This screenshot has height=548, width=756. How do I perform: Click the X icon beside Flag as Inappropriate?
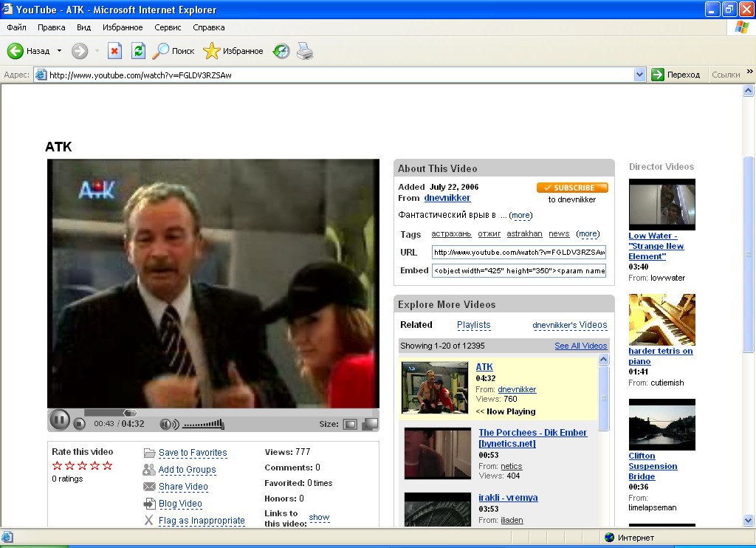pos(149,521)
